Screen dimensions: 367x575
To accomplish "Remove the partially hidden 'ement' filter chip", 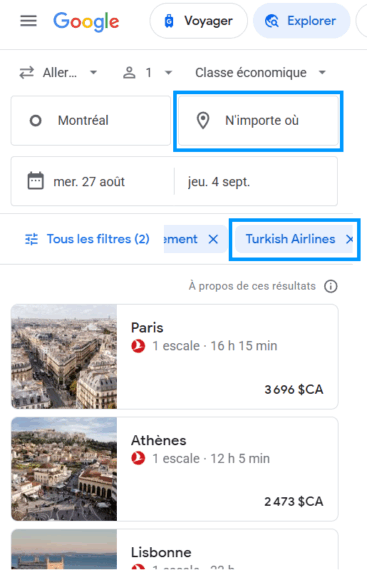I will [x=213, y=239].
